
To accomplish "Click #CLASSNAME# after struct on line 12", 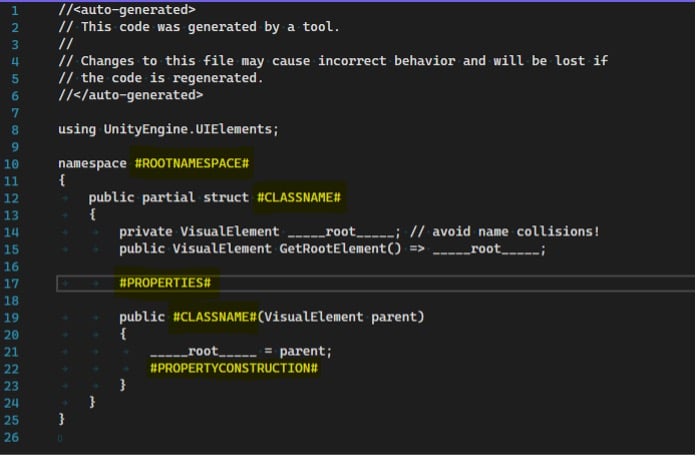I will point(299,198).
